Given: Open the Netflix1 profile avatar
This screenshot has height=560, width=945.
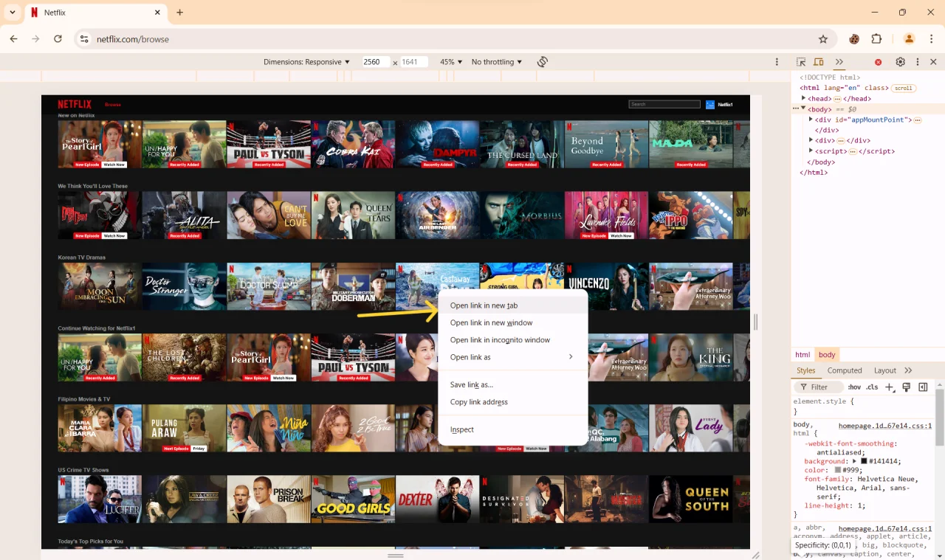Looking at the screenshot, I should 710,104.
